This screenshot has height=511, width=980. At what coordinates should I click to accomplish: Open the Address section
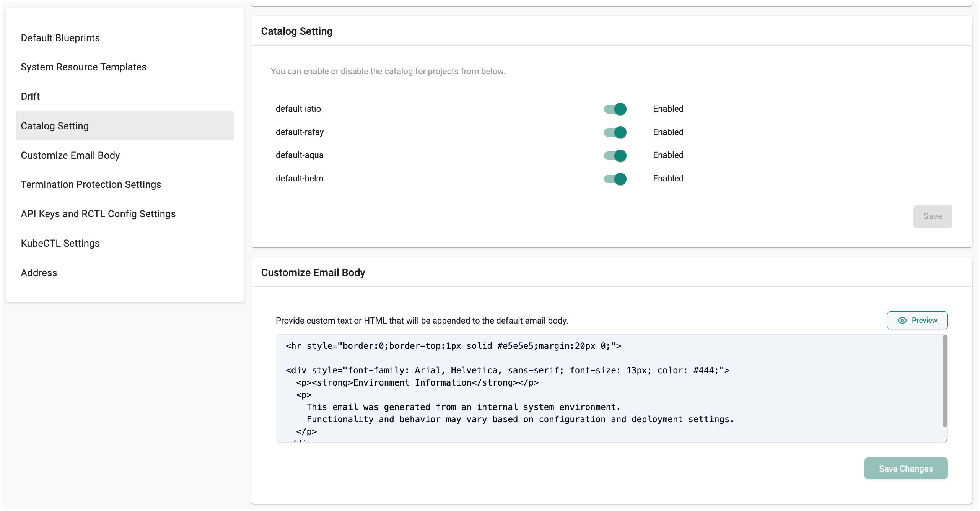click(39, 273)
